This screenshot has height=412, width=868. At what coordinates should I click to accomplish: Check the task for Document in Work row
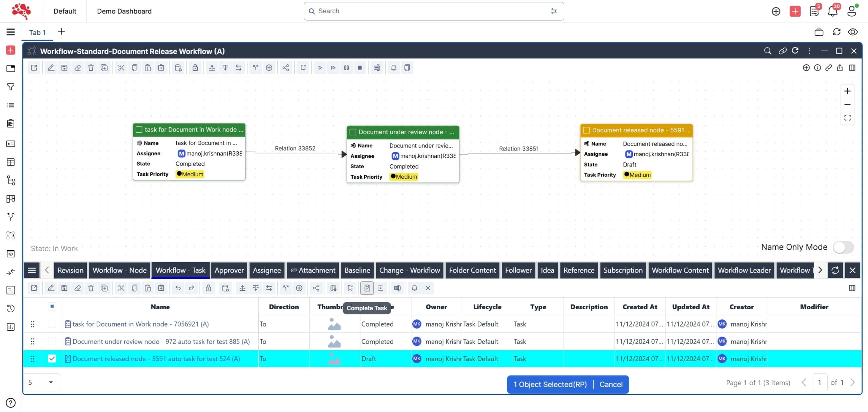pyautogui.click(x=52, y=324)
